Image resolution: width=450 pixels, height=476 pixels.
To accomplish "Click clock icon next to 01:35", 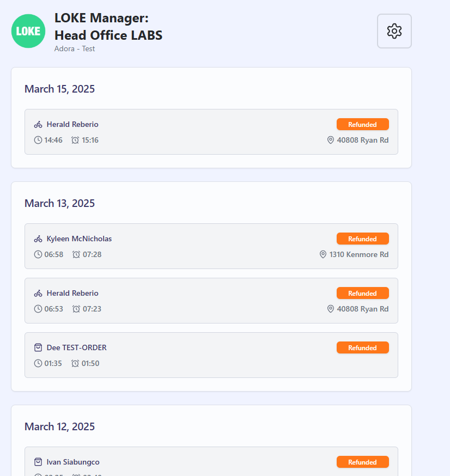I will [38, 363].
